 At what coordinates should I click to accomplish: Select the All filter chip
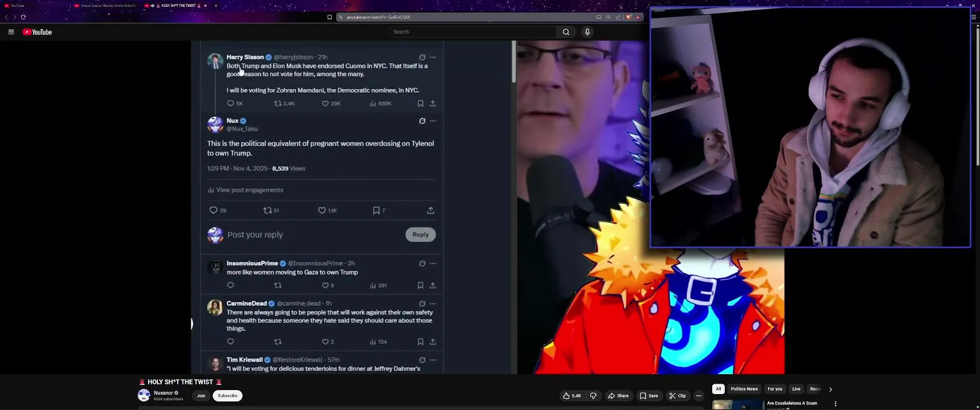click(x=718, y=389)
